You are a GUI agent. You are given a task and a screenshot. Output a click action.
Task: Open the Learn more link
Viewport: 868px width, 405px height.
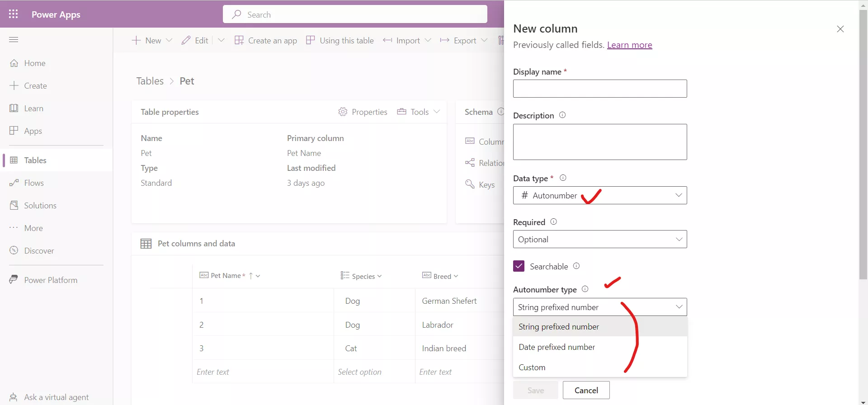629,45
